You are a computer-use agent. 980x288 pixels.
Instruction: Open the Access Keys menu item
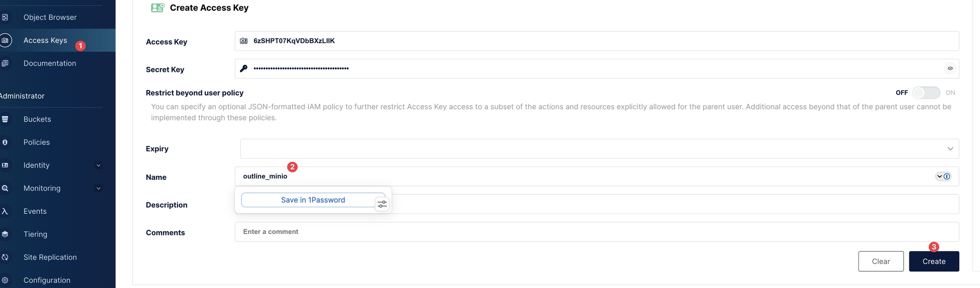pyautogui.click(x=45, y=40)
